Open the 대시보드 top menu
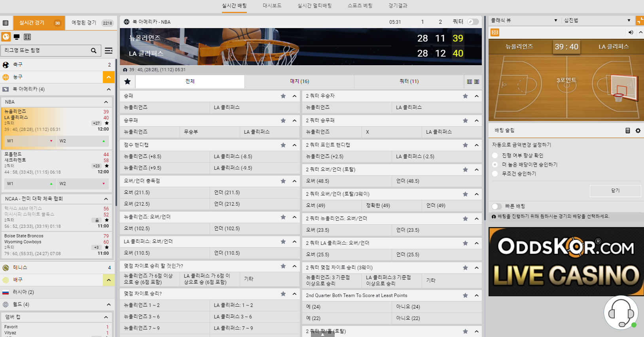644x337 pixels. click(x=272, y=6)
